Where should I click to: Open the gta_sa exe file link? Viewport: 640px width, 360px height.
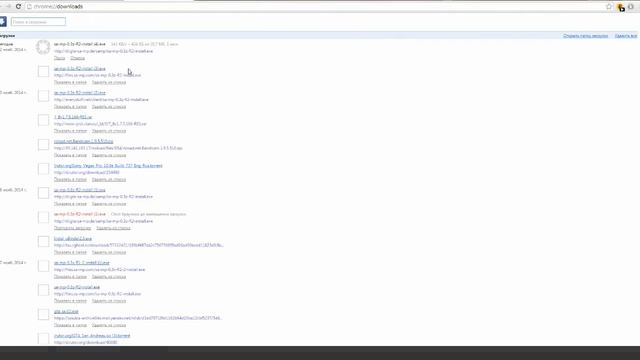coord(66,311)
